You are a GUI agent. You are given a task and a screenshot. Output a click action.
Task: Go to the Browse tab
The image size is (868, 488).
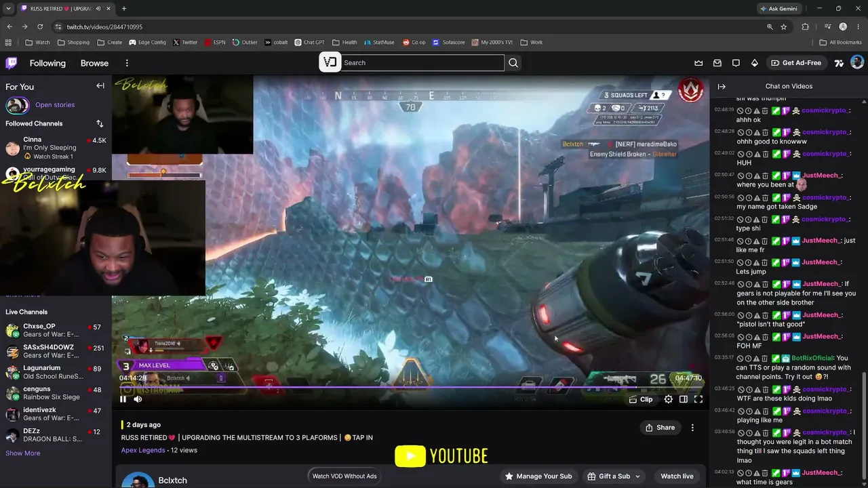point(94,63)
